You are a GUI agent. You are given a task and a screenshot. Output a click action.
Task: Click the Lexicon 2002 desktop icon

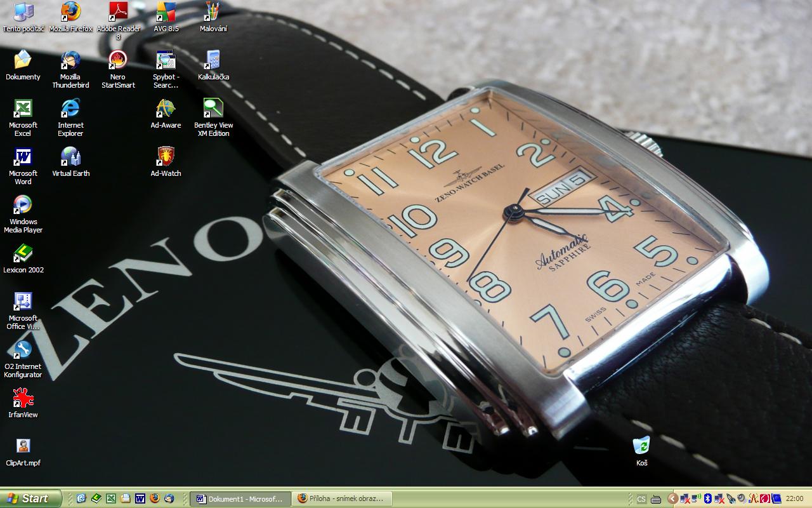pyautogui.click(x=23, y=254)
